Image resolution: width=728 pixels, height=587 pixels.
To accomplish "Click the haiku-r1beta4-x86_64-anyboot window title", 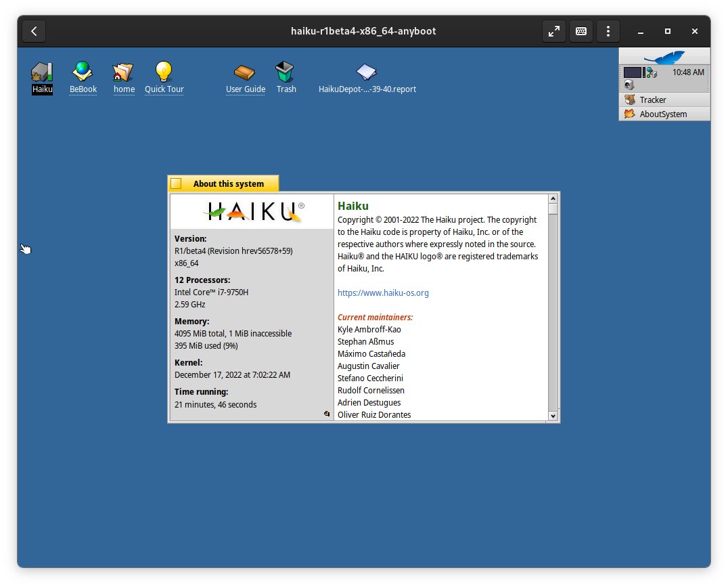I will click(363, 31).
